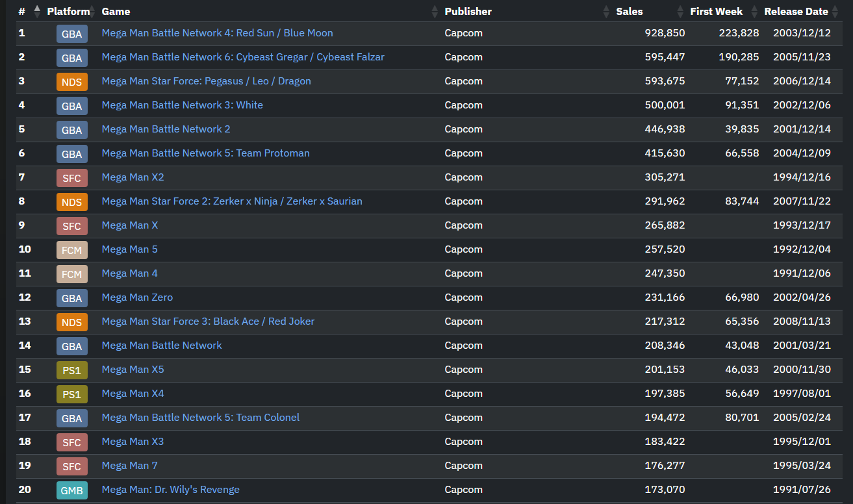Click the Mega Man X link at rank 9
Screen dimensions: 853x504
click(130, 225)
